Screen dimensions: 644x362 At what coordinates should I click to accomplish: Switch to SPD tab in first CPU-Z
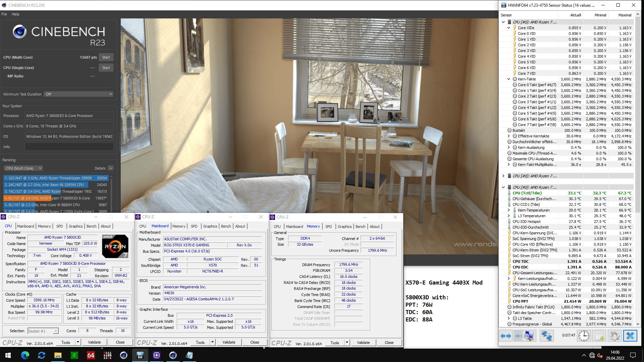(x=59, y=226)
